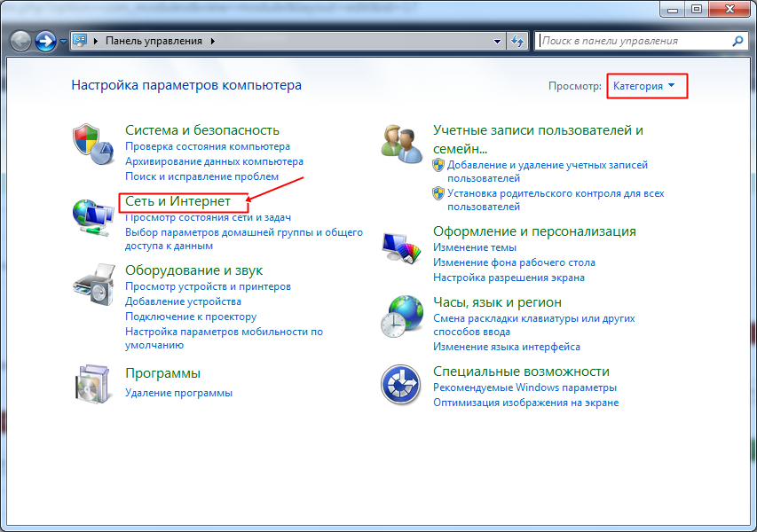Click Смена раскладки клавиатуры или других способов ввода

[x=534, y=325]
